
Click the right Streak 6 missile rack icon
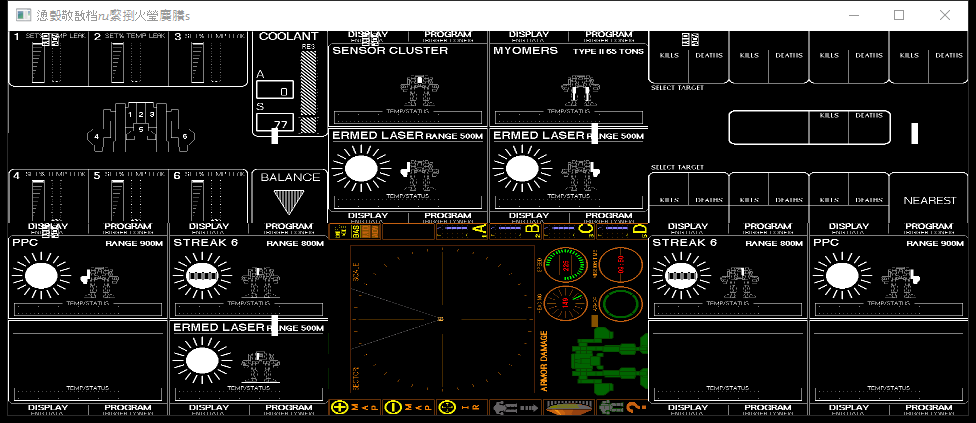tap(679, 276)
